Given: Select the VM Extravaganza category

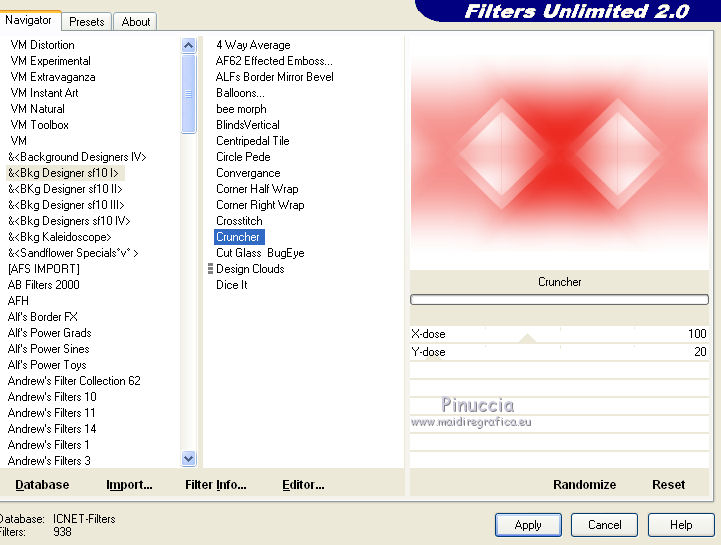Looking at the screenshot, I should pos(53,77).
